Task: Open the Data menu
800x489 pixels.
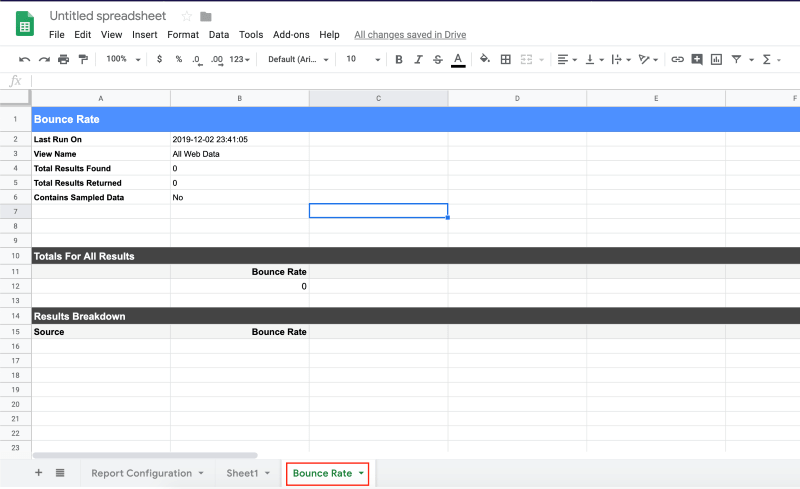Action: coord(219,35)
